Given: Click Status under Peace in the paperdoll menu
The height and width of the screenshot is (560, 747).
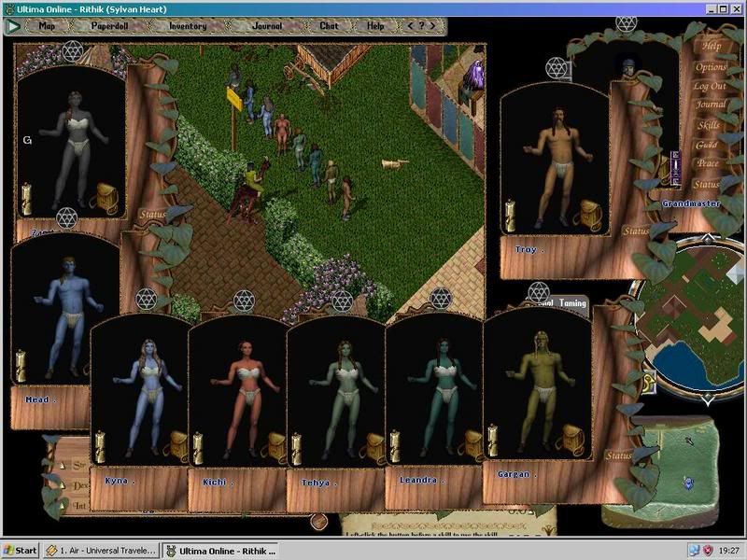Looking at the screenshot, I should [x=706, y=184].
